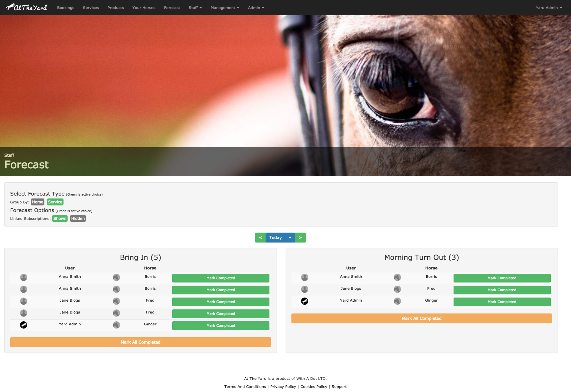
Task: Mark Completed for Ginger in Bring In
Action: (221, 326)
